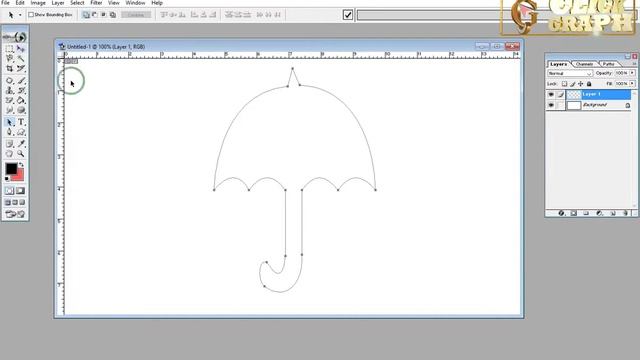Screen dimensions: 640x360
Task: Select the Hand tool
Action: click(9, 154)
